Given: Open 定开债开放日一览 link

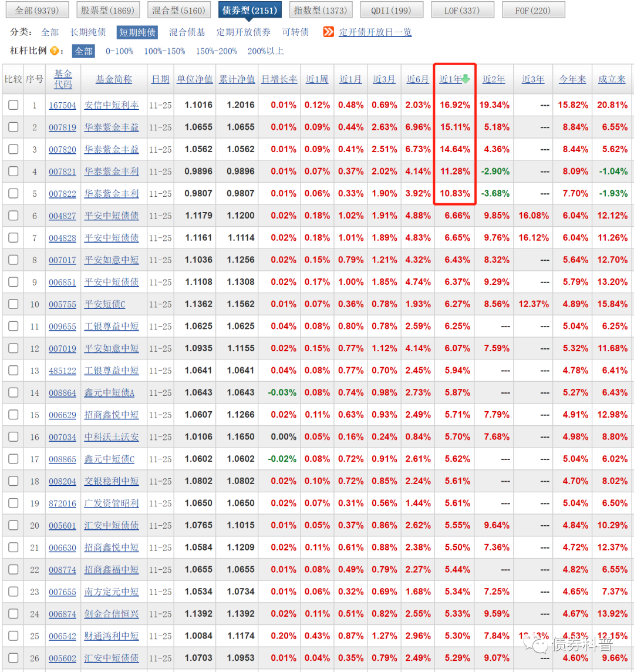Looking at the screenshot, I should click(375, 32).
